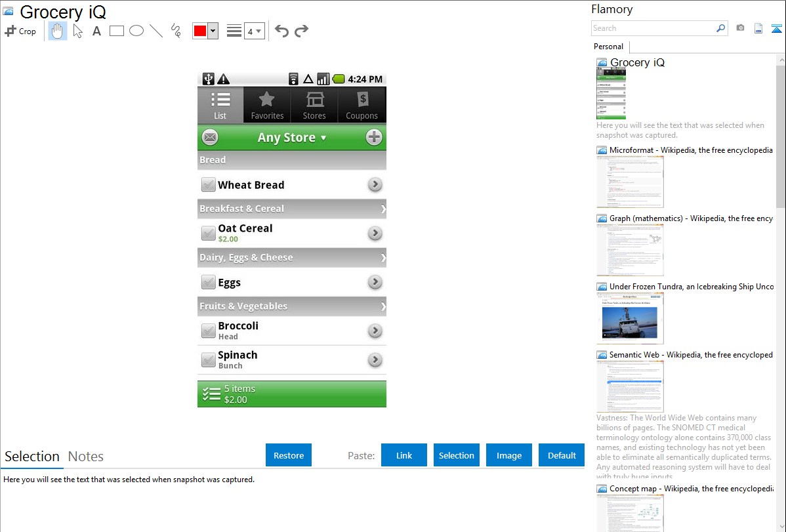Screen dimensions: 786x532
Task: Expand the Dairy, Eggs & Cheese category chevron
Action: (x=383, y=257)
